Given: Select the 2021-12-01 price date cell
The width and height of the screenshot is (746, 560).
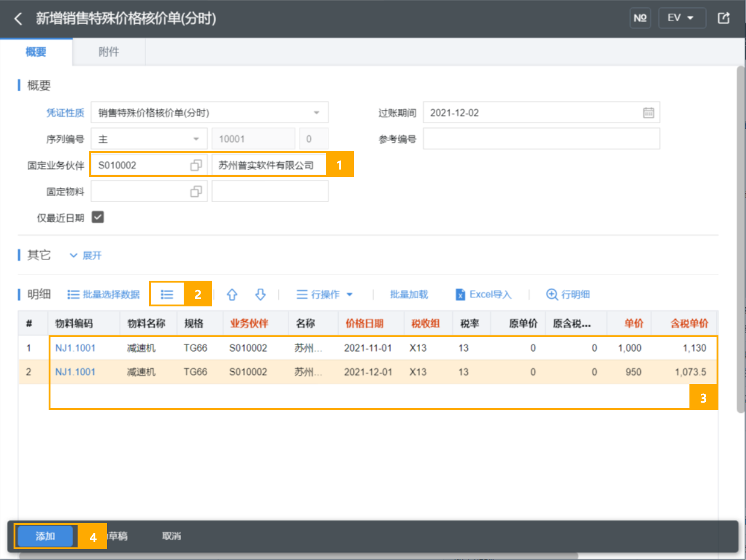Looking at the screenshot, I should coord(368,372).
